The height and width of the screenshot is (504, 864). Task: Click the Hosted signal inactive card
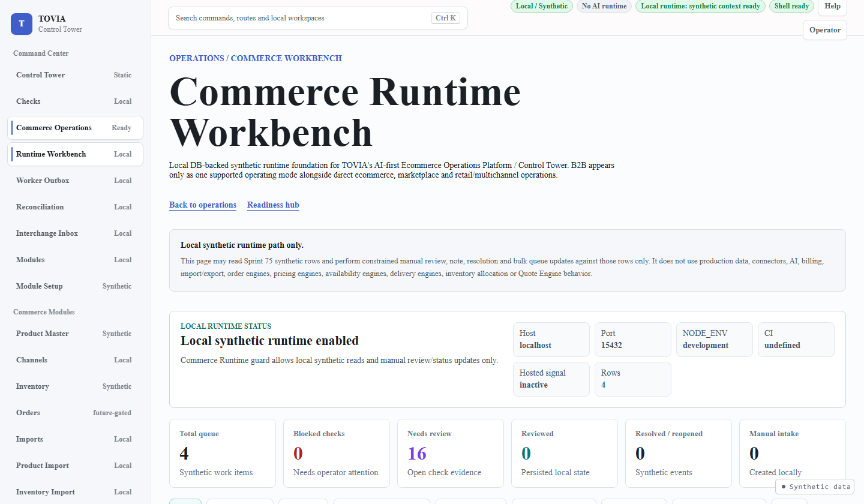(x=551, y=379)
